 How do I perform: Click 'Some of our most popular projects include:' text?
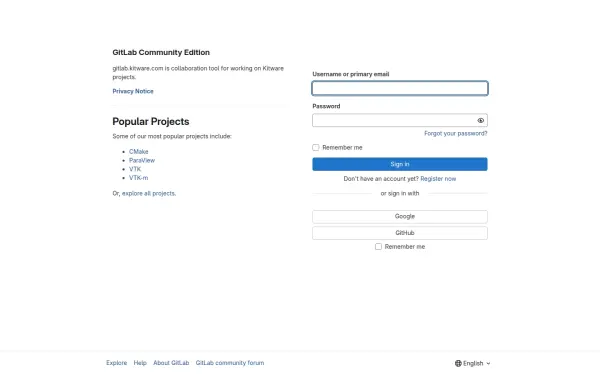point(172,136)
